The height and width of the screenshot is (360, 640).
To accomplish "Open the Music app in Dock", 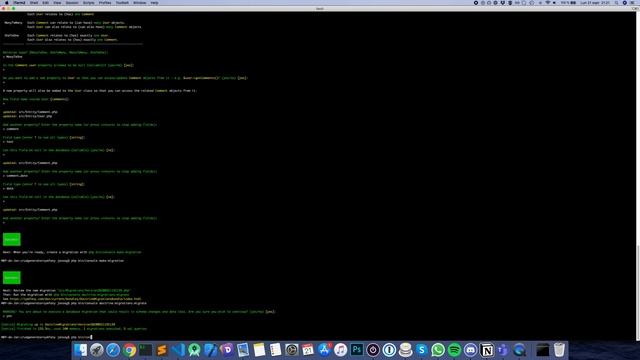I will [340, 350].
